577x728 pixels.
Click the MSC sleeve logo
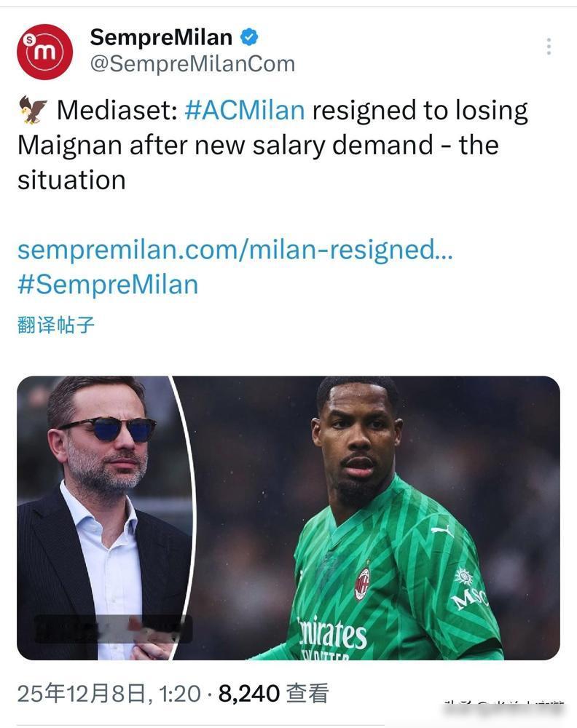point(468,590)
